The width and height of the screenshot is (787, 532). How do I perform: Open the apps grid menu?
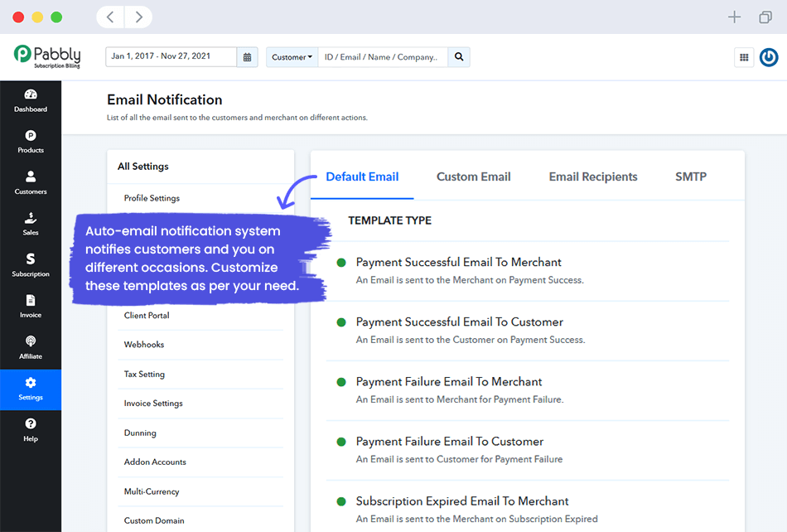coord(744,57)
